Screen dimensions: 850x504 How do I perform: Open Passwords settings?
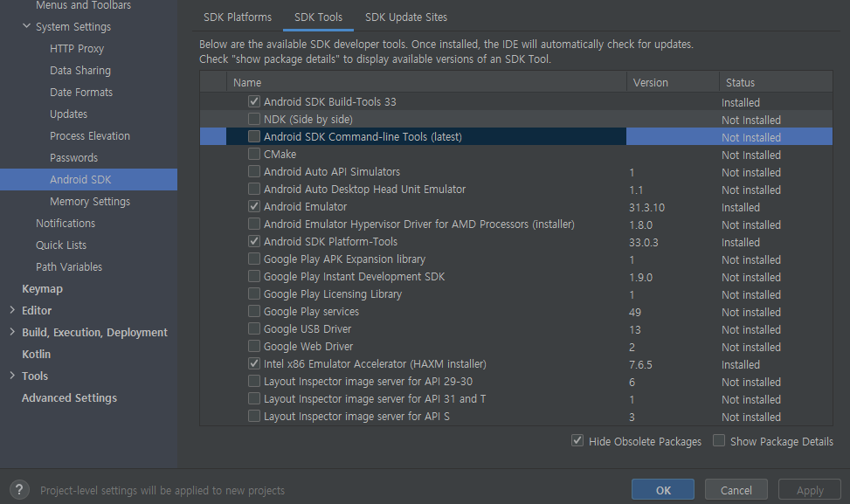(73, 158)
